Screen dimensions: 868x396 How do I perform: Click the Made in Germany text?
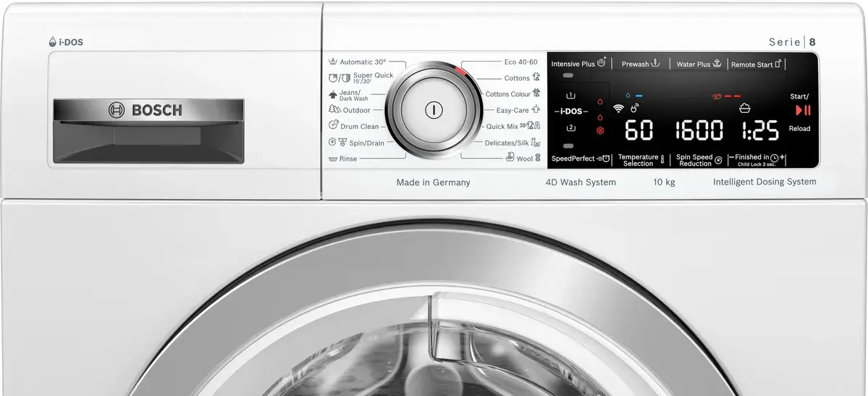(434, 182)
